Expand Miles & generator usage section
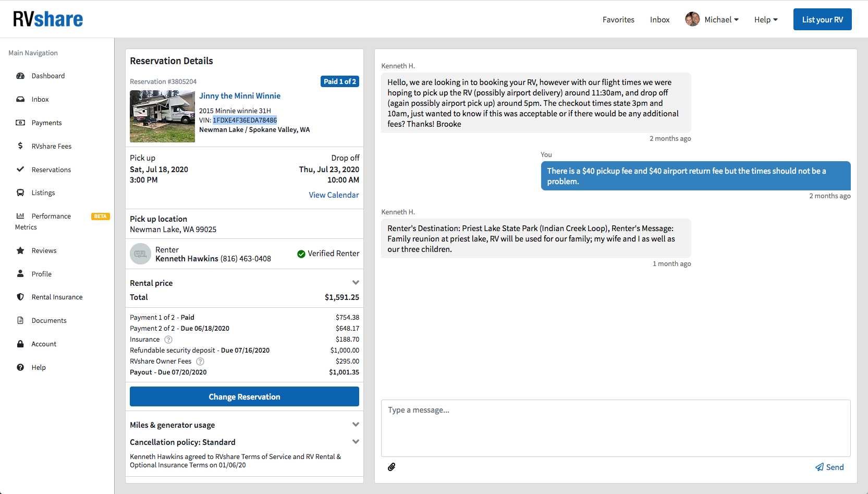The image size is (868, 494). click(356, 425)
